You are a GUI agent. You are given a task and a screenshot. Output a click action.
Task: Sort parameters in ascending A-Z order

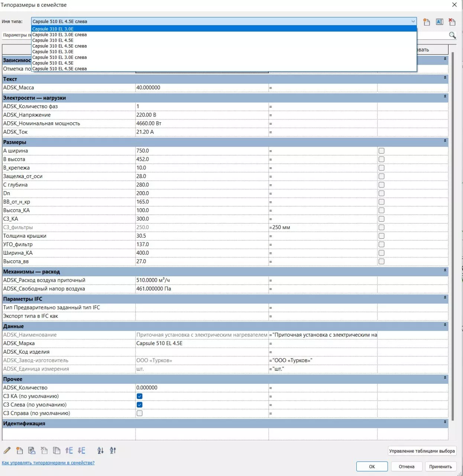click(100, 451)
